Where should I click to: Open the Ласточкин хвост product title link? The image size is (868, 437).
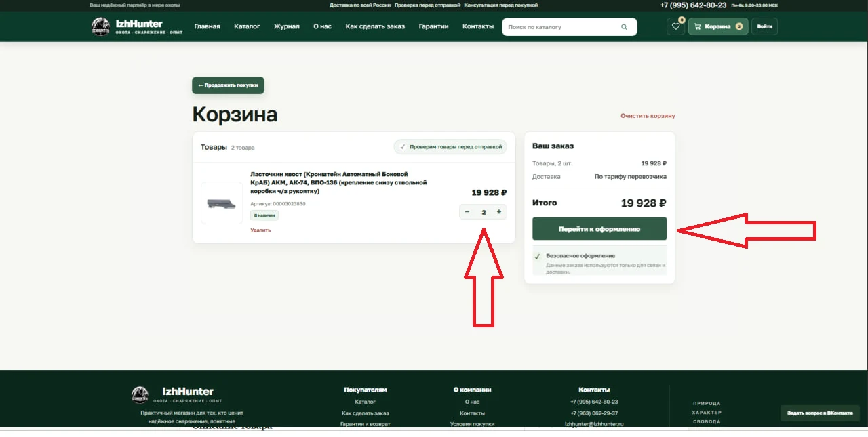click(x=338, y=183)
